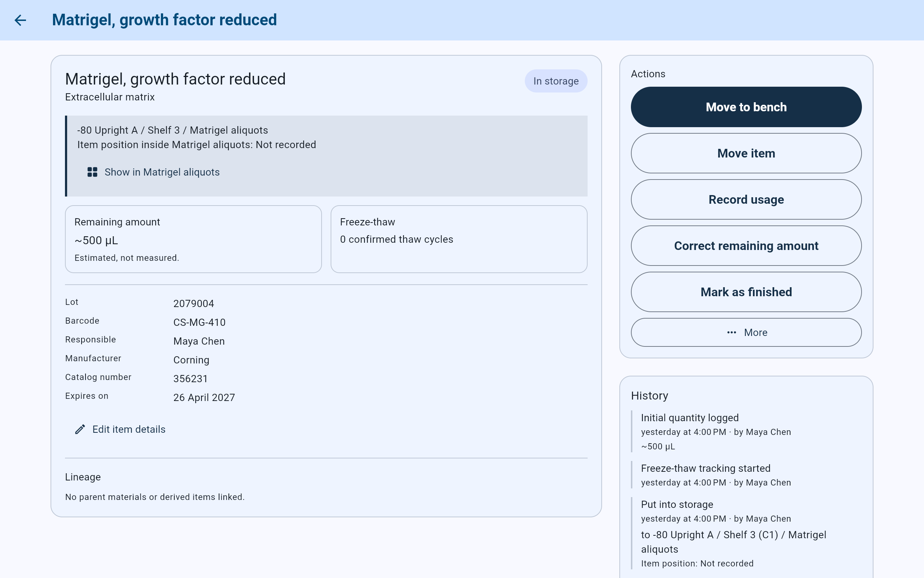
Task: Click the Remaining amount card
Action: tap(193, 239)
